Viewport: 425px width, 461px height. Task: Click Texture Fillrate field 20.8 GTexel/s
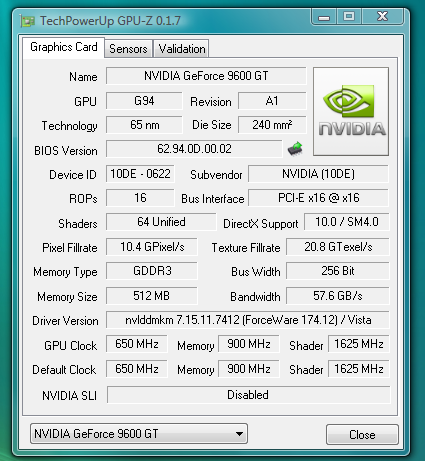pos(338,247)
